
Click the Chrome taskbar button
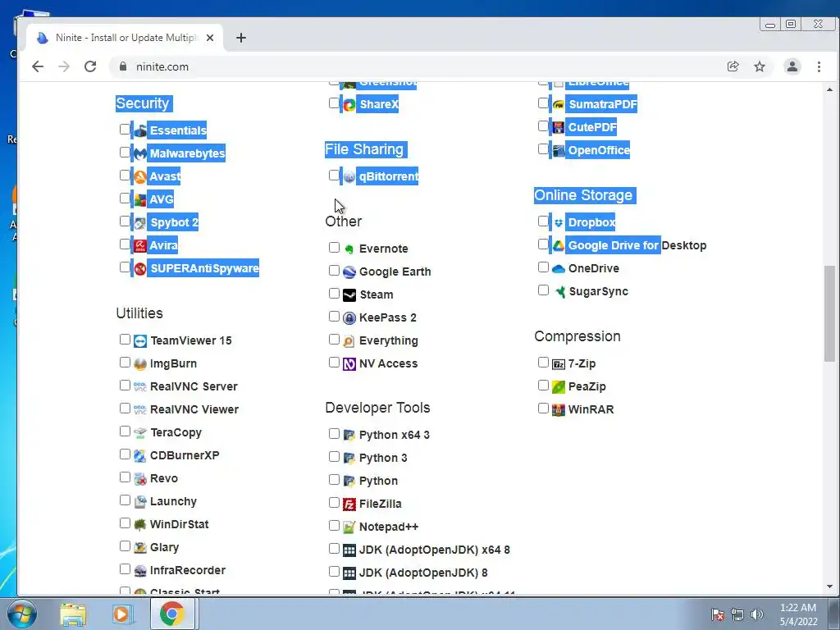172,614
